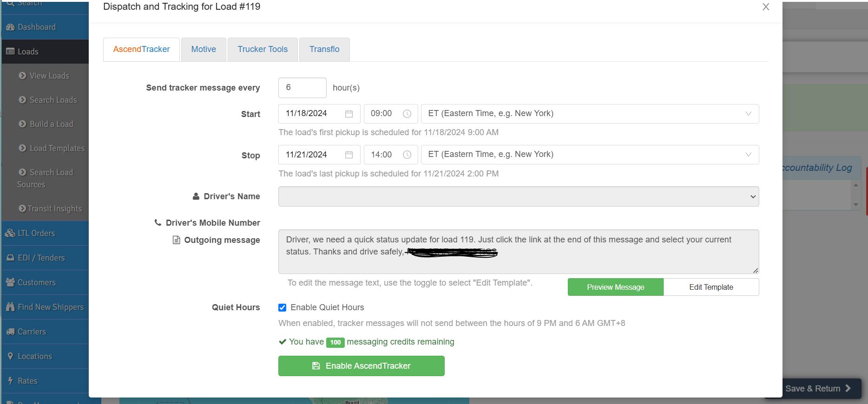Switch to the Motive tab
The width and height of the screenshot is (868, 404).
pos(204,49)
